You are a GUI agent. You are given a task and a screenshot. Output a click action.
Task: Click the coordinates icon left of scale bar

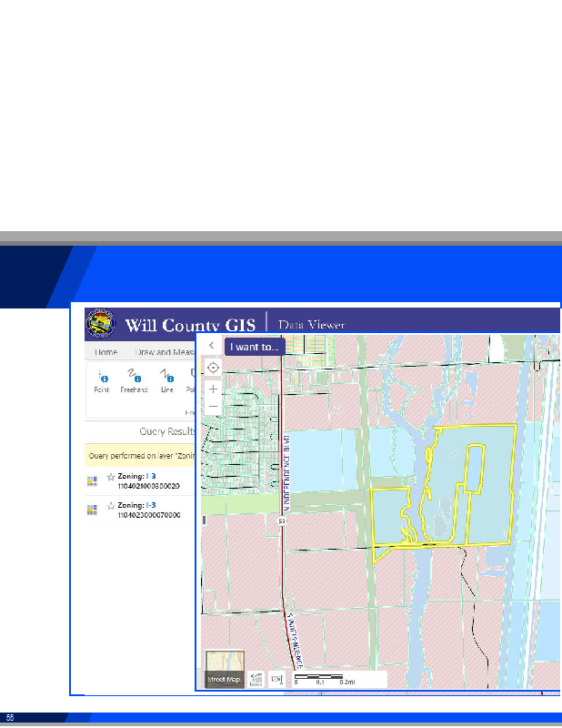pos(276,679)
